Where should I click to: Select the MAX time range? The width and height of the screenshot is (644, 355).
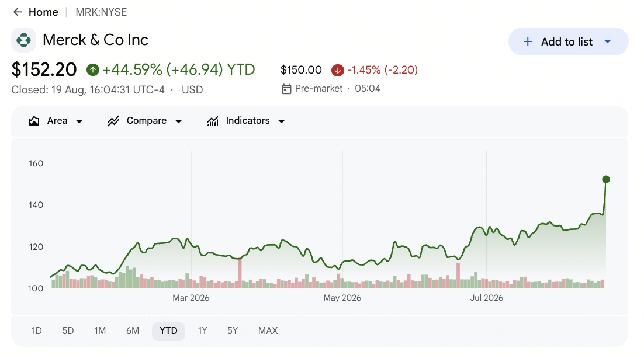pos(268,331)
